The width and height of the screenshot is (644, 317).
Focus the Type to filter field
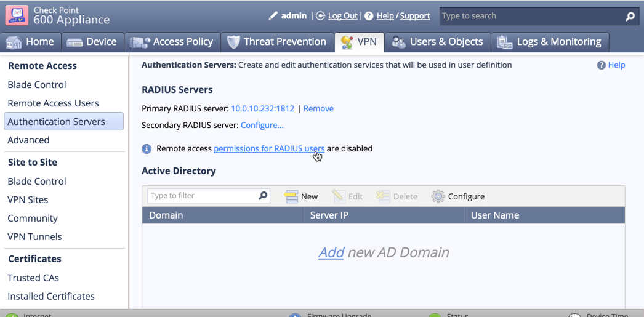[x=202, y=196]
